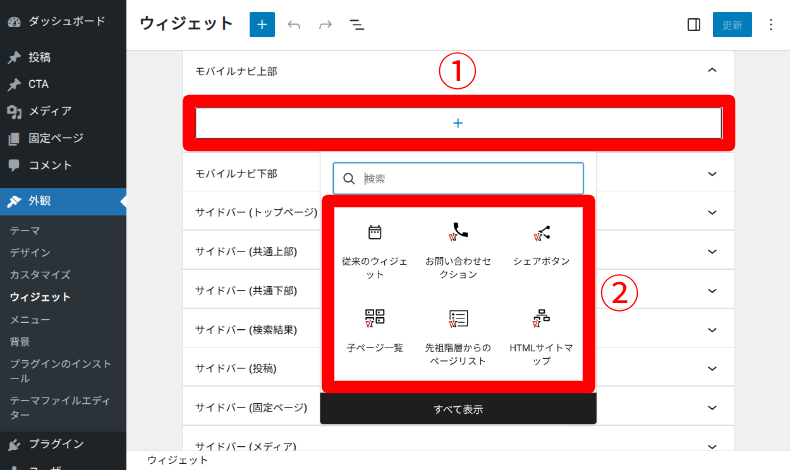Expand サイドバー (投稿) widget area
The height and width of the screenshot is (470, 790).
point(712,369)
